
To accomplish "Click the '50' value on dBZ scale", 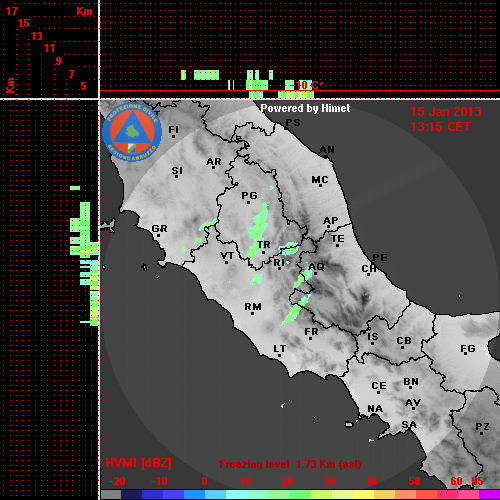I will (414, 481).
